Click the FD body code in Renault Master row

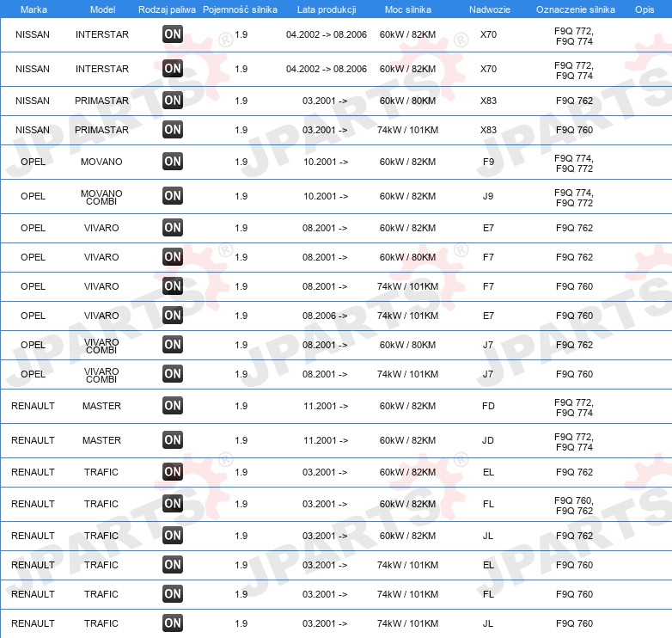[488, 406]
